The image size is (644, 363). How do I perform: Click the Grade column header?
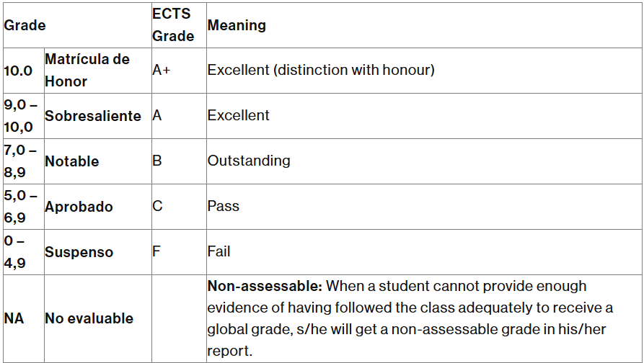point(25,25)
